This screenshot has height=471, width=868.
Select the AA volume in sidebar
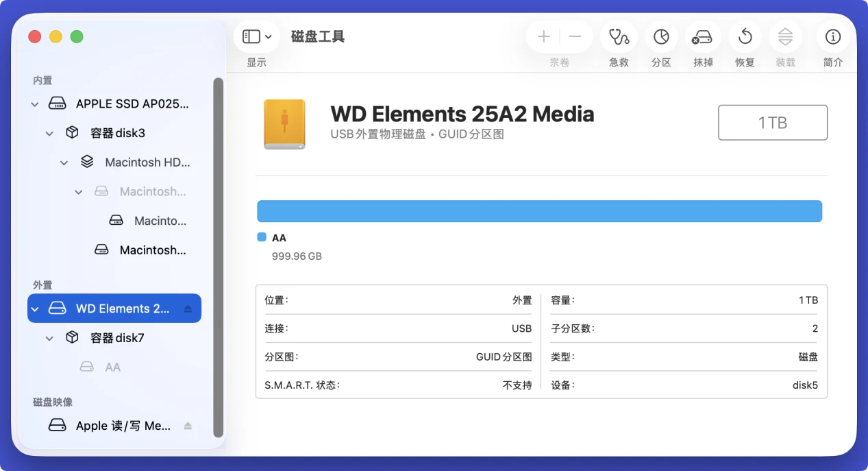pos(112,367)
